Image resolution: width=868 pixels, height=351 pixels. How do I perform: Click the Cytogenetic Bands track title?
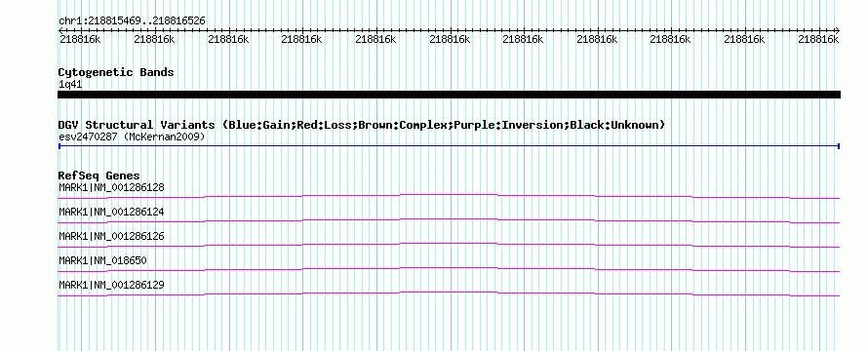(x=116, y=72)
